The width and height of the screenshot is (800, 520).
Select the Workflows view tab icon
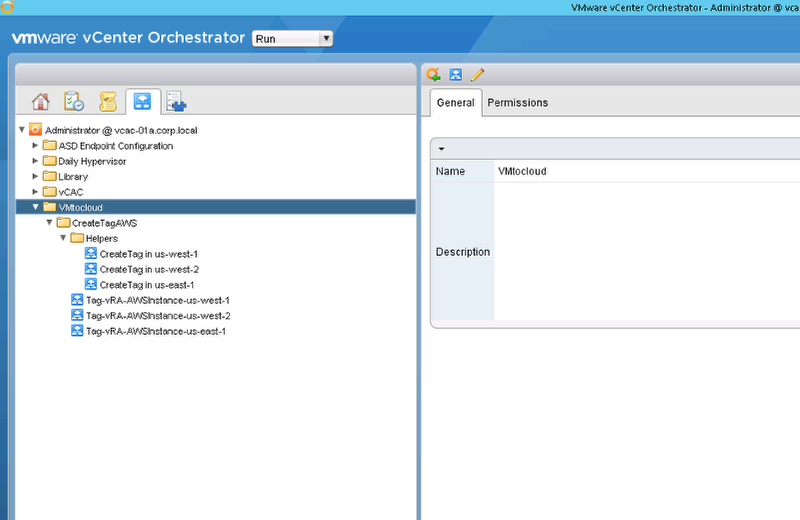click(x=142, y=101)
